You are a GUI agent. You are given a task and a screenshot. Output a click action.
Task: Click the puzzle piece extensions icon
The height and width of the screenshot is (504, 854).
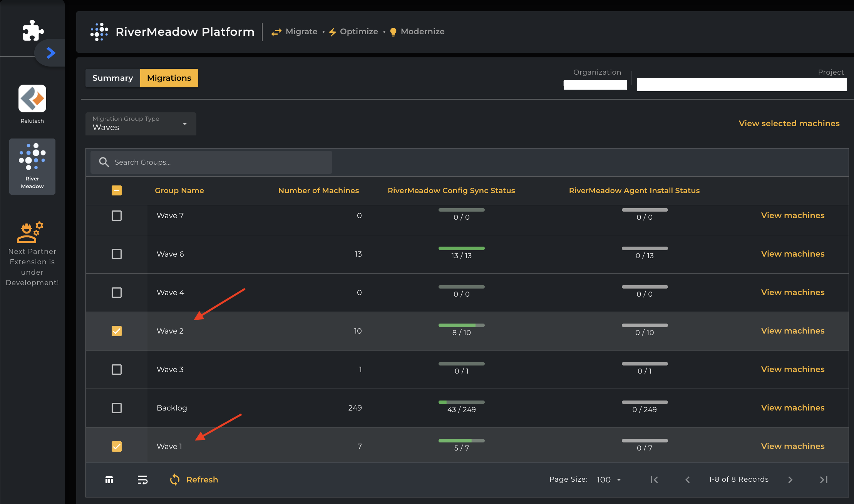click(x=33, y=30)
